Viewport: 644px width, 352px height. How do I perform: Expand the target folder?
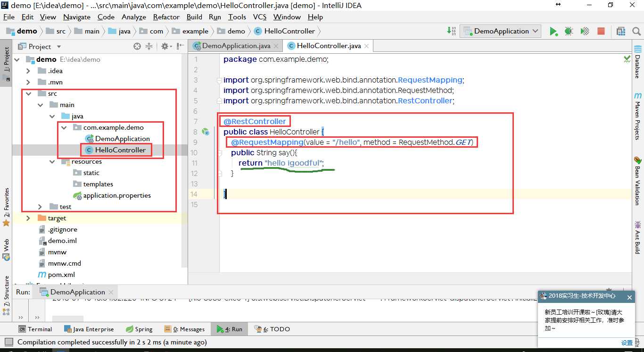click(x=28, y=218)
